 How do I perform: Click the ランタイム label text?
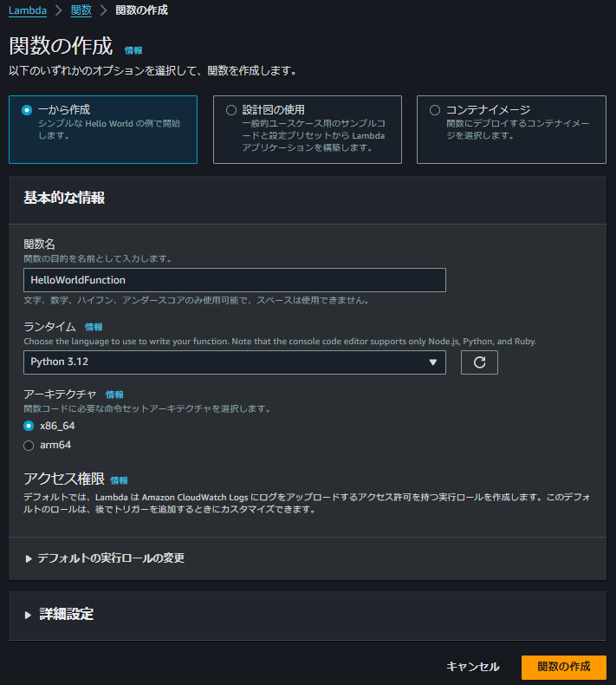(x=49, y=326)
